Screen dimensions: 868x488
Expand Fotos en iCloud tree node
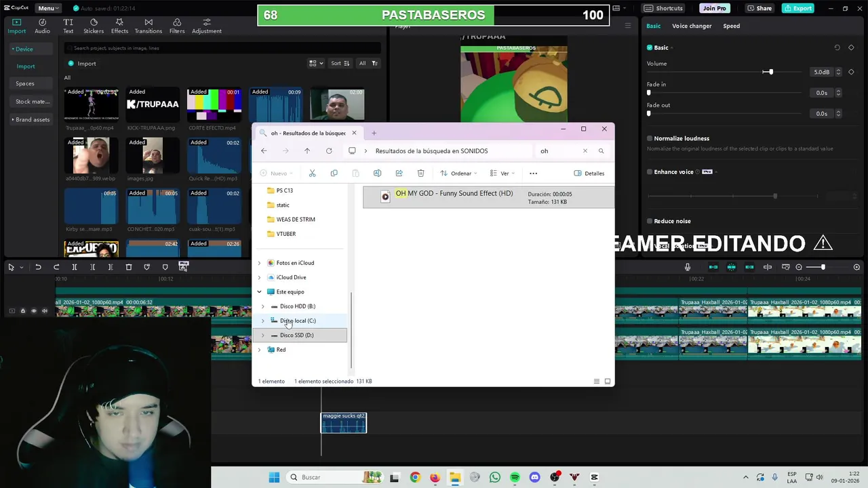tap(259, 263)
